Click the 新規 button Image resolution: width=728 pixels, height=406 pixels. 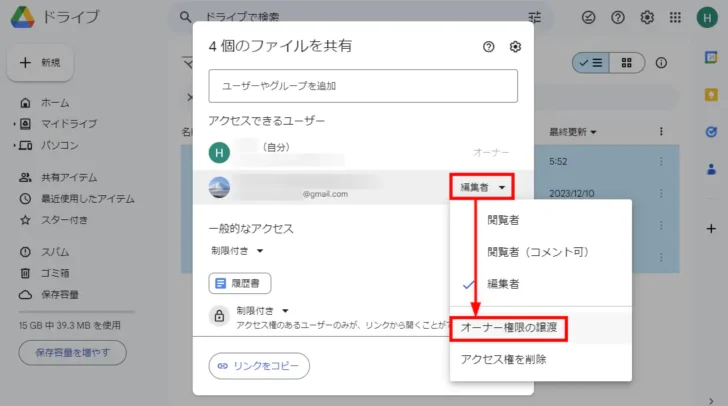[x=40, y=63]
